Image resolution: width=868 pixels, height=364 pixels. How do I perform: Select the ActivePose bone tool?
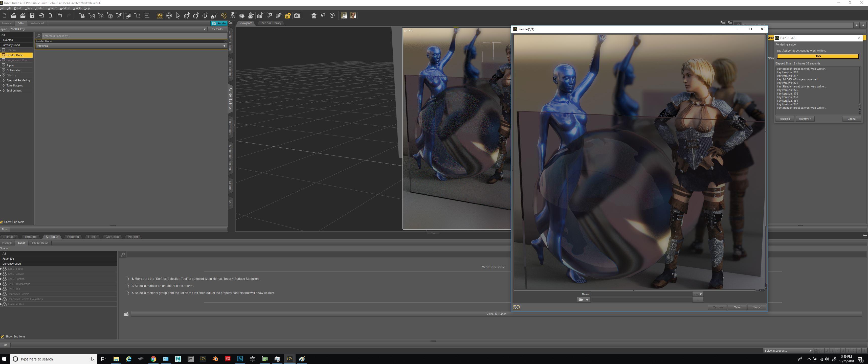(224, 15)
